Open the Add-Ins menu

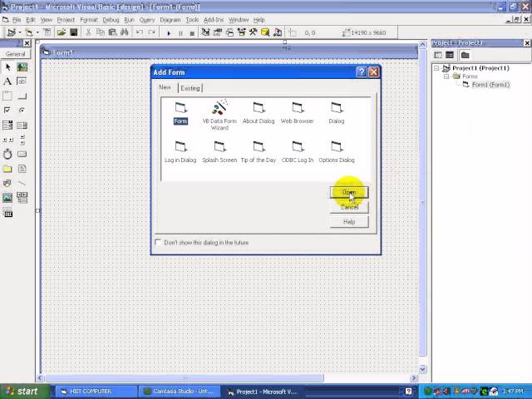click(214, 20)
